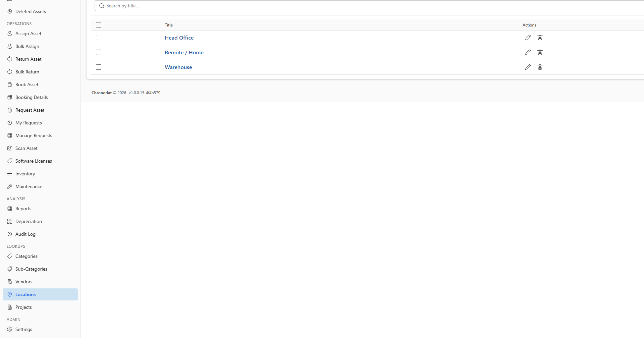Image resolution: width=644 pixels, height=338 pixels.
Task: Open the Head Office title link
Action: coord(179,38)
